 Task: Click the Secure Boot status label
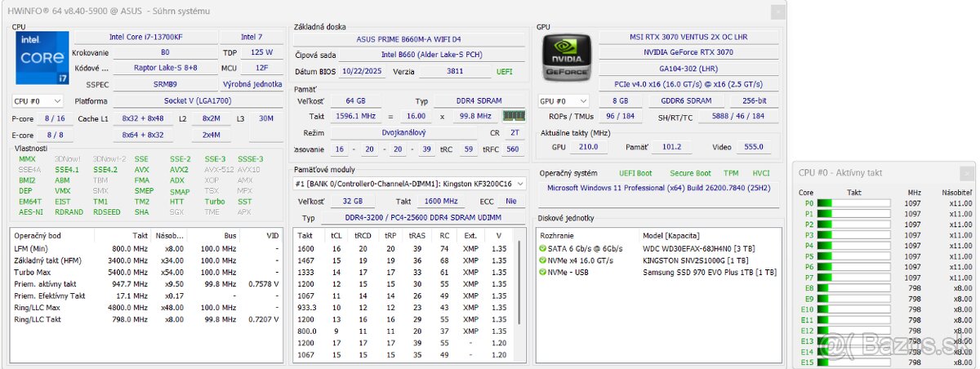(691, 173)
